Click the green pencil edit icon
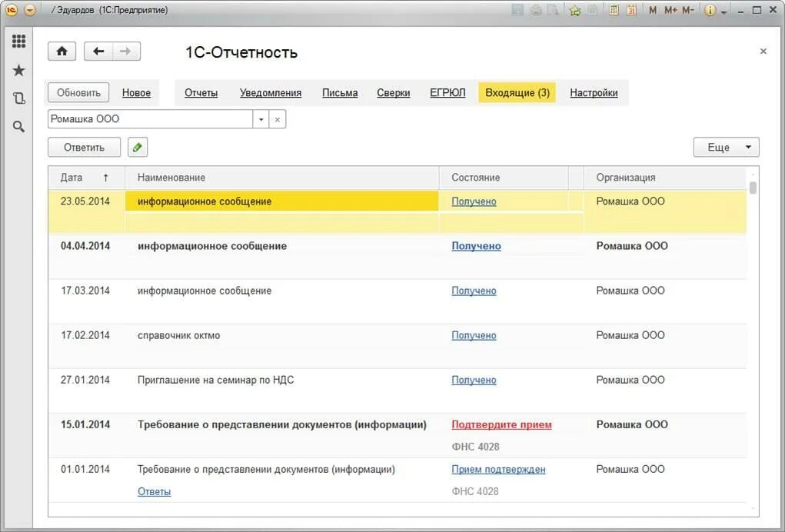The height and width of the screenshot is (532, 785). pos(138,147)
